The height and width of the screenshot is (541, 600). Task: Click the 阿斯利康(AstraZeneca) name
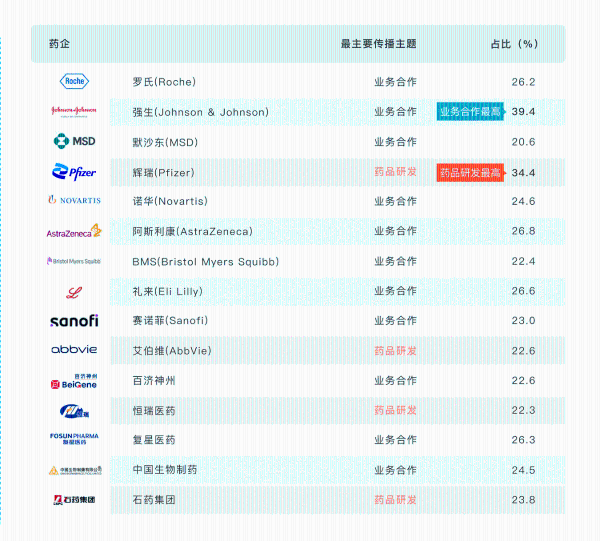[192, 231]
